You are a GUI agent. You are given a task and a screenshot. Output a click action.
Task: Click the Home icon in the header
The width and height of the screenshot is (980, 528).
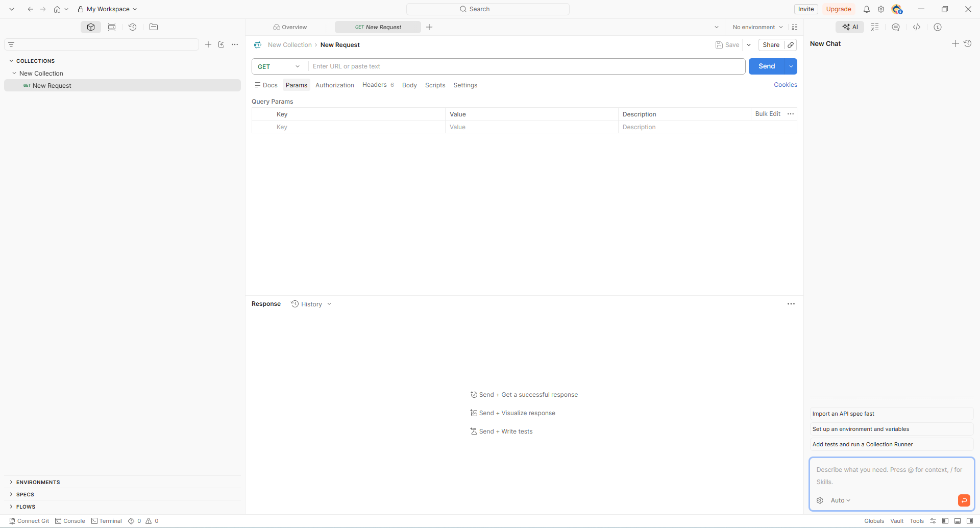[x=57, y=9]
